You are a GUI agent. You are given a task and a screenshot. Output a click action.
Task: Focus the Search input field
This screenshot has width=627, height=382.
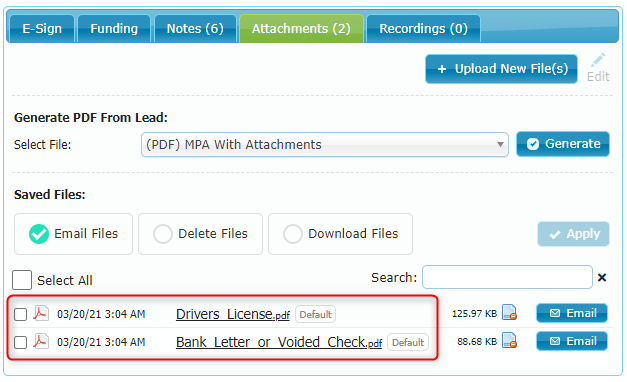507,277
